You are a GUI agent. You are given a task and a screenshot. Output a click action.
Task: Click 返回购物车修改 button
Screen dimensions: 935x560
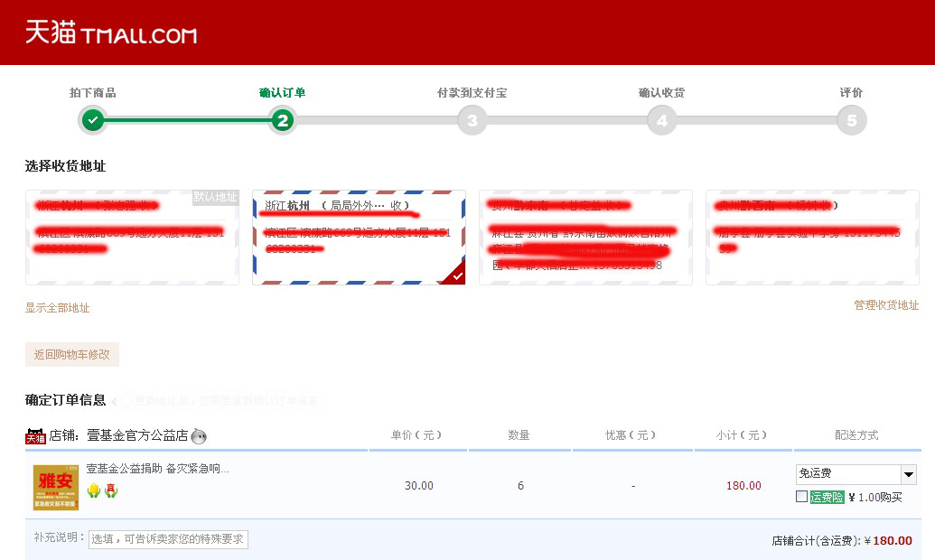72,355
